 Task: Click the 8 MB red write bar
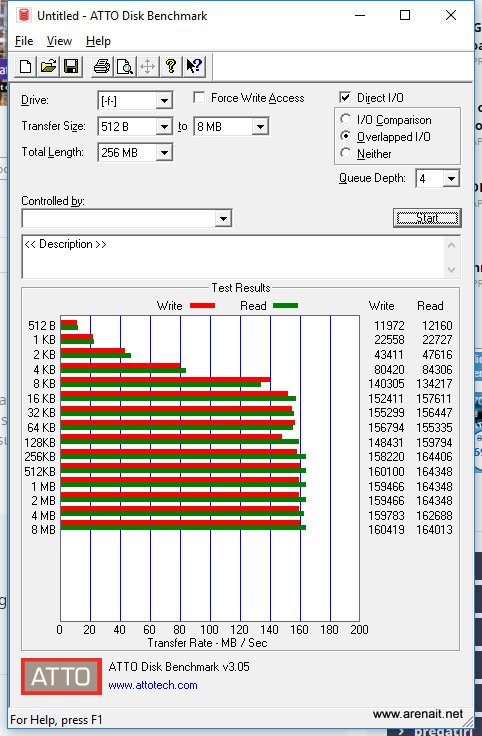181,523
